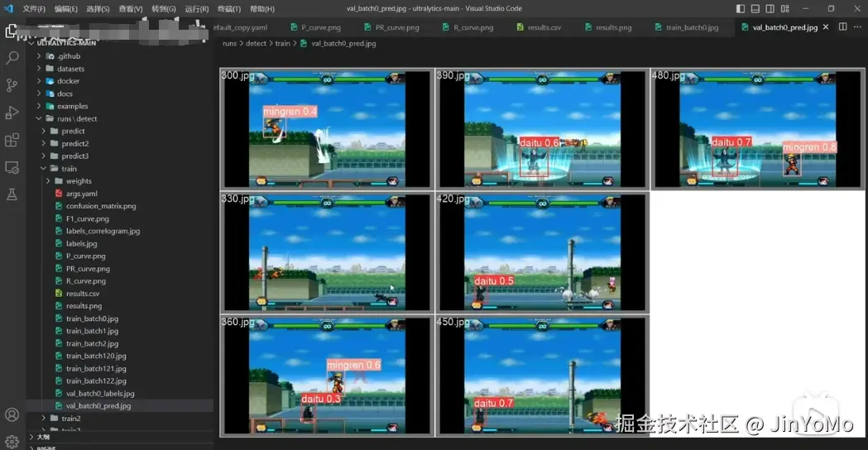Toggle secondary side bar layout icon
Viewport: 868px width, 450px height.
770,9
